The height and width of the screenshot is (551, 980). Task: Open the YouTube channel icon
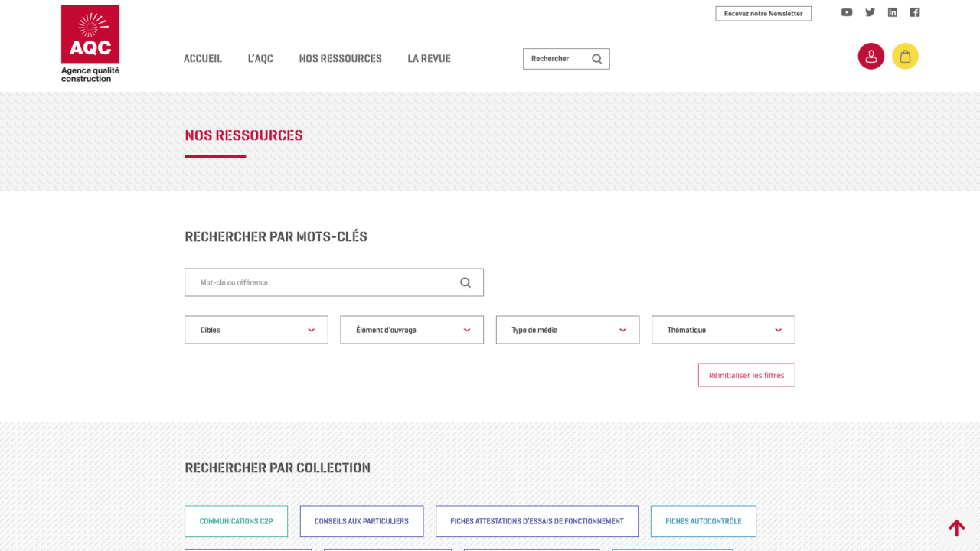tap(847, 12)
